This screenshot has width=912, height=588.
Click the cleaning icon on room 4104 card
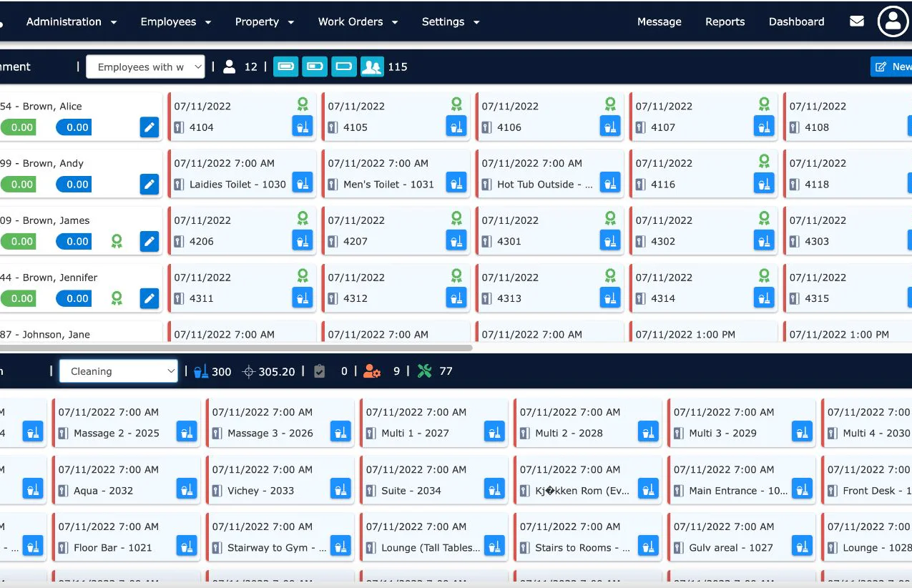(303, 127)
